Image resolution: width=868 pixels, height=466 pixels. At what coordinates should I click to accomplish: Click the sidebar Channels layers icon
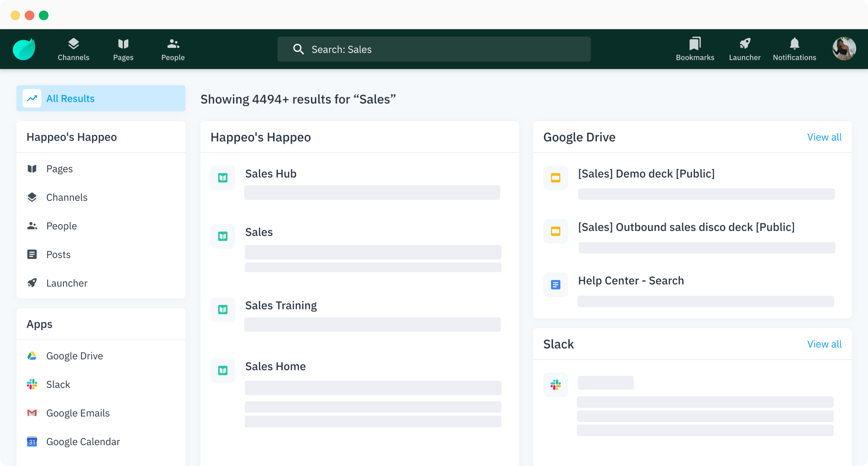pyautogui.click(x=32, y=197)
